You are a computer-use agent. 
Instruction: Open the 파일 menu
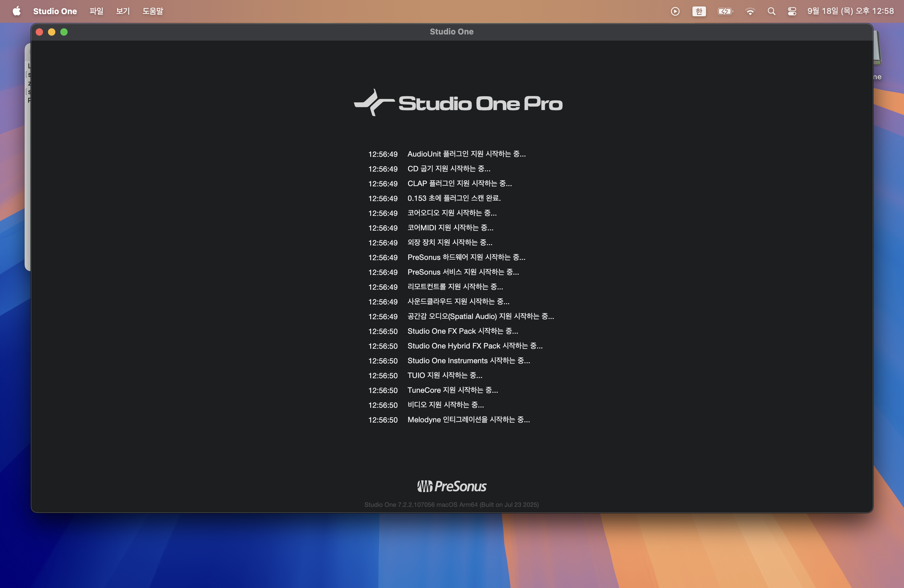(x=97, y=11)
